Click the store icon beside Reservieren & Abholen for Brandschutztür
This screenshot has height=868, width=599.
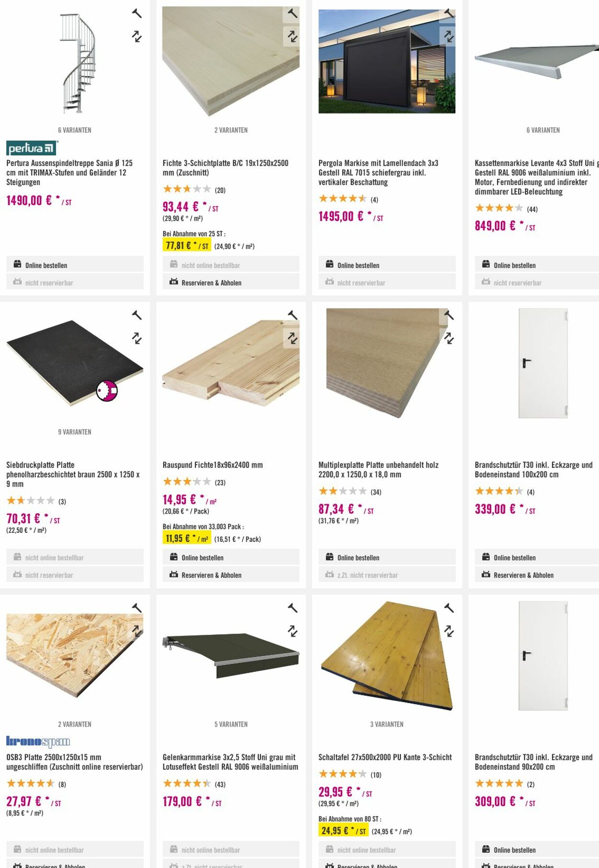pos(485,575)
